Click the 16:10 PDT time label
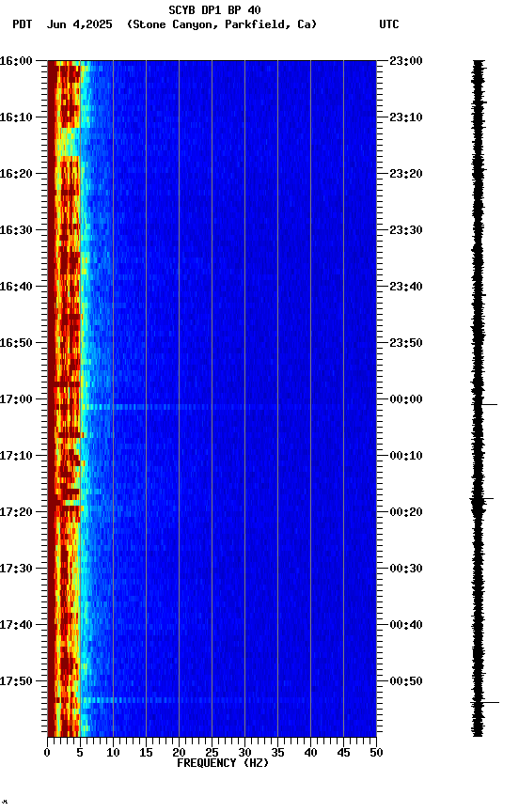This screenshot has height=812, width=519. [x=16, y=117]
